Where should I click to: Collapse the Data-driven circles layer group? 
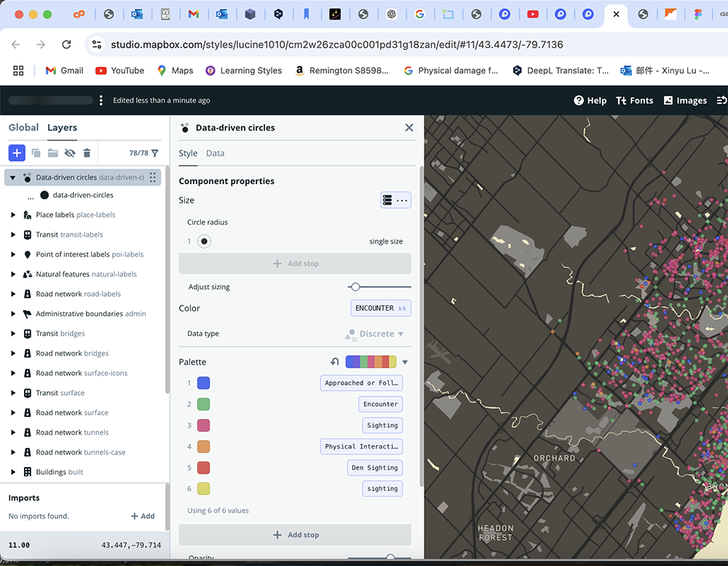coord(12,178)
